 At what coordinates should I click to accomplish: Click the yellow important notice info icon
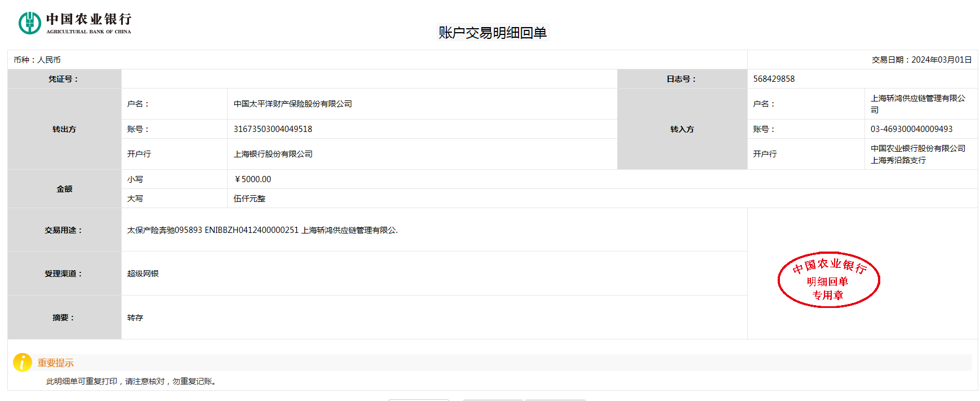point(23,363)
